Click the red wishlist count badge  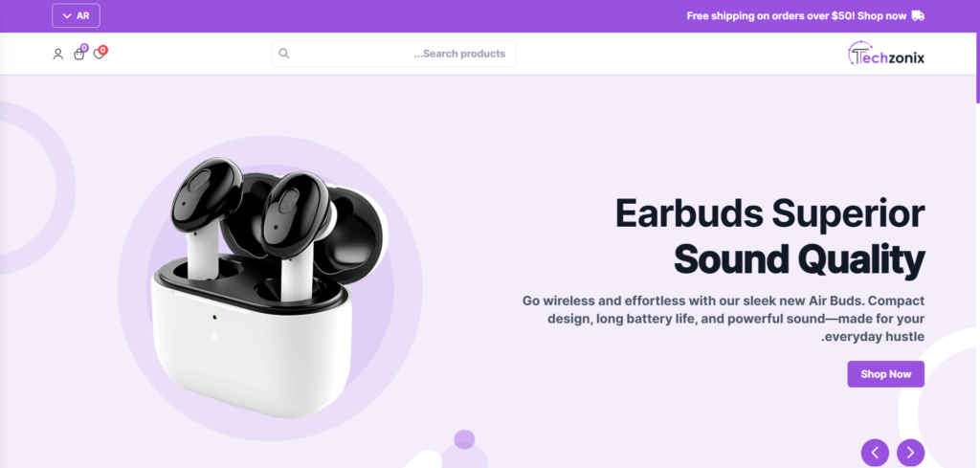point(103,50)
